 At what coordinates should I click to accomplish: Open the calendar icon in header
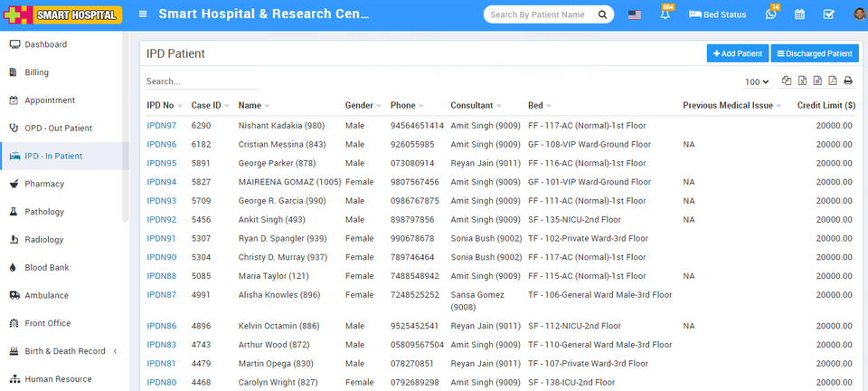(799, 14)
